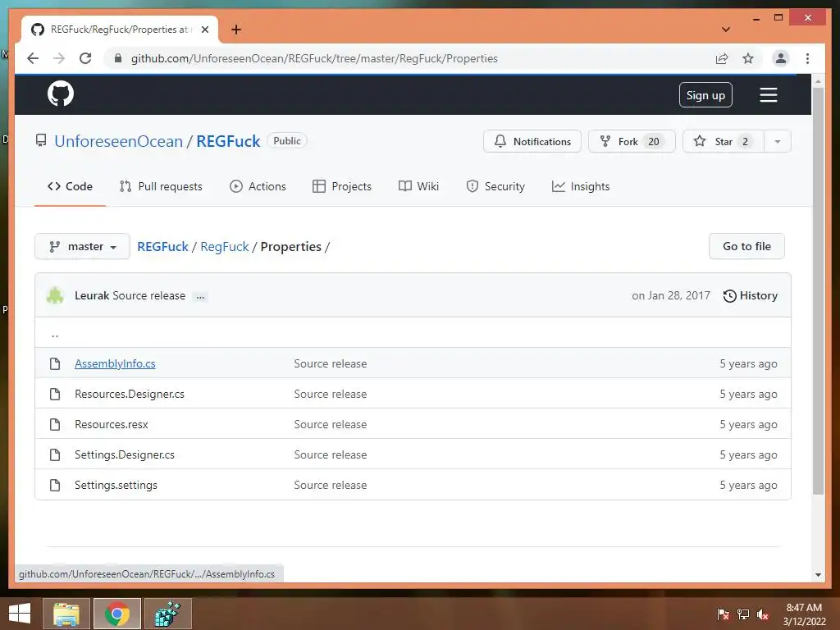Click the page vertical scrollbar thumb
The height and width of the screenshot is (630, 840).
(x=818, y=291)
